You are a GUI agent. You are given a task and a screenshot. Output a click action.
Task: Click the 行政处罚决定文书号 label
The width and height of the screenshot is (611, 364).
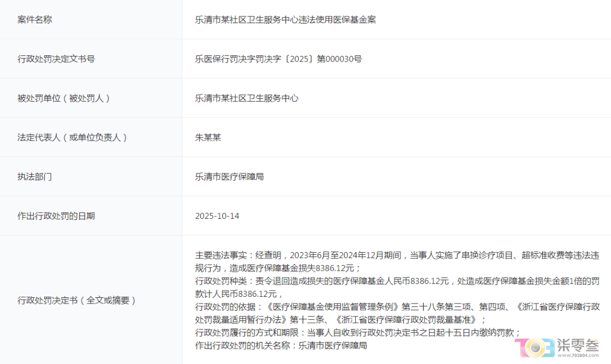click(56, 59)
